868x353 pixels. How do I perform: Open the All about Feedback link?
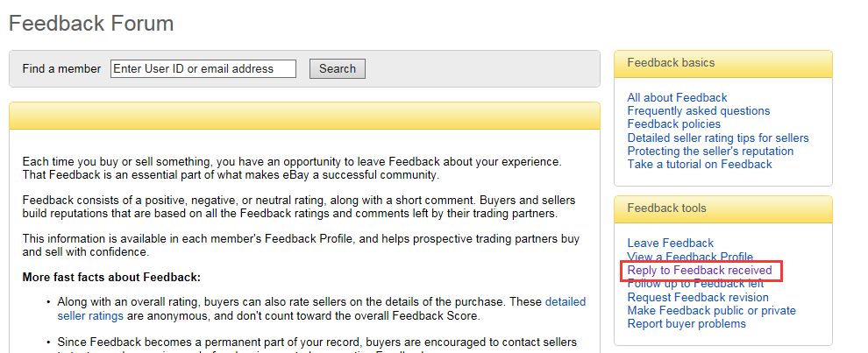tap(677, 97)
